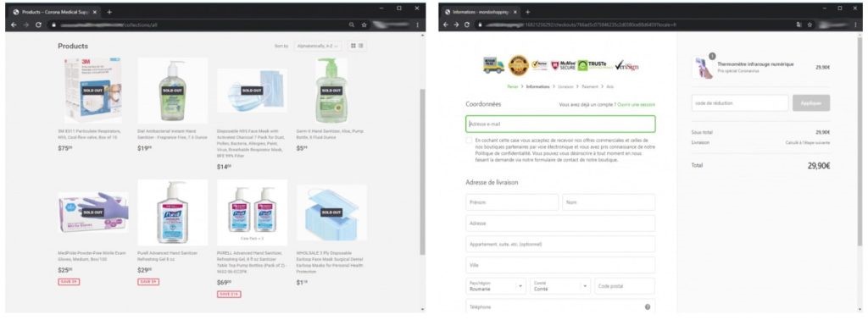Open zoom magnifier icon in left address bar
Screen dimensions: 868x320
click(x=352, y=25)
